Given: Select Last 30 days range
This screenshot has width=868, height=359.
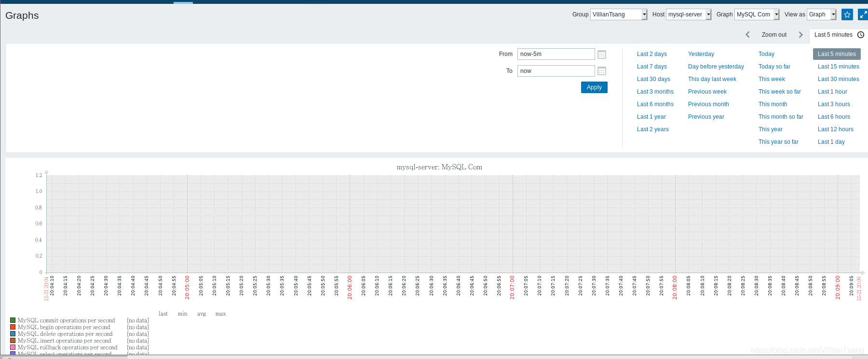Looking at the screenshot, I should pyautogui.click(x=653, y=79).
